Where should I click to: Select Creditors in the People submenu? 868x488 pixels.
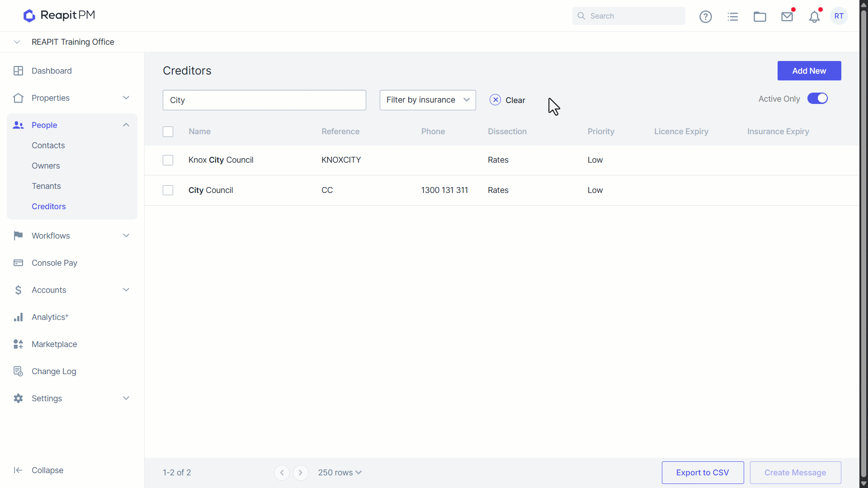point(49,206)
